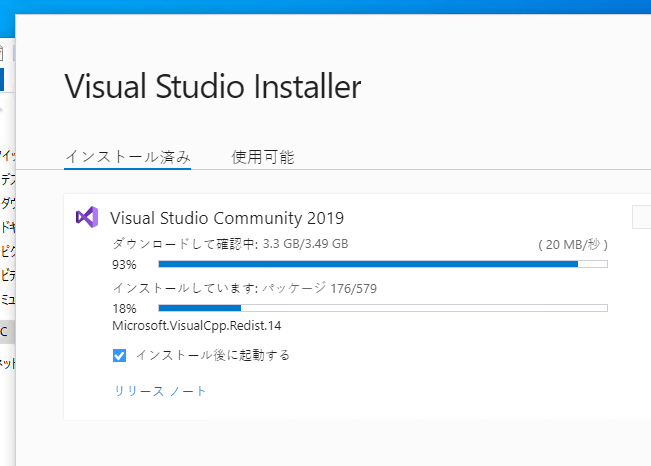The height and width of the screenshot is (466, 651).
Task: Open the リリース ノート link
Action: [160, 391]
